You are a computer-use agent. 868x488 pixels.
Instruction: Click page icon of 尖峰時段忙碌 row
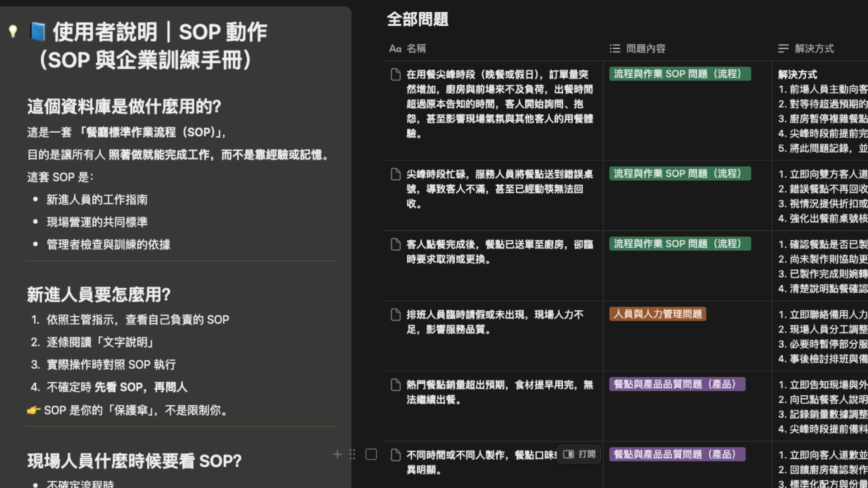[396, 174]
